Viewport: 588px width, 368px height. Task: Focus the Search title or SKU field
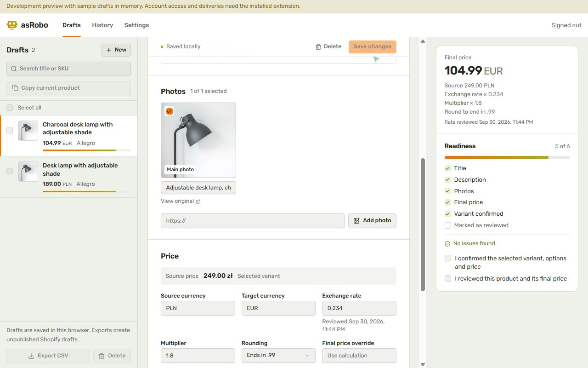pos(68,69)
